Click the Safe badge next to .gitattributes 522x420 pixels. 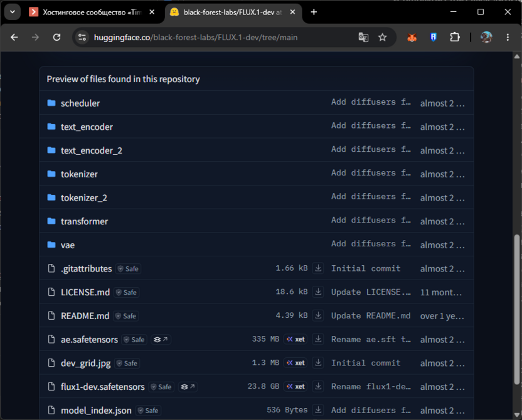point(128,269)
